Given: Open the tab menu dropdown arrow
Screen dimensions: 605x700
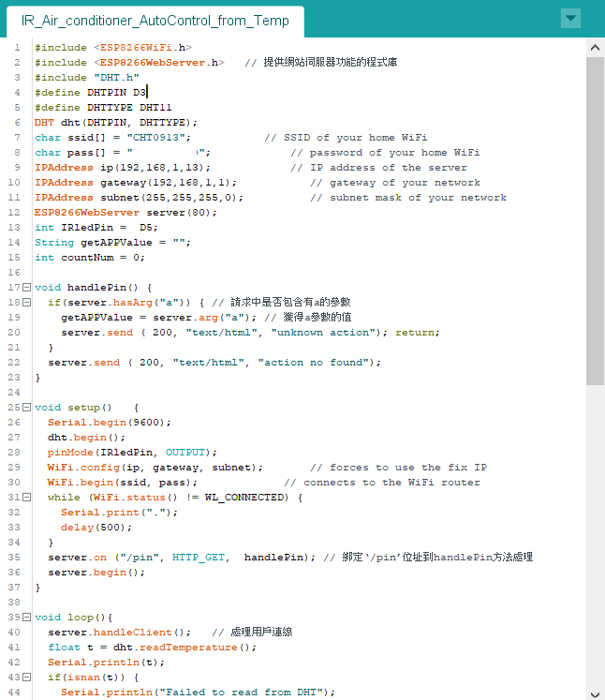Looking at the screenshot, I should 570,19.
